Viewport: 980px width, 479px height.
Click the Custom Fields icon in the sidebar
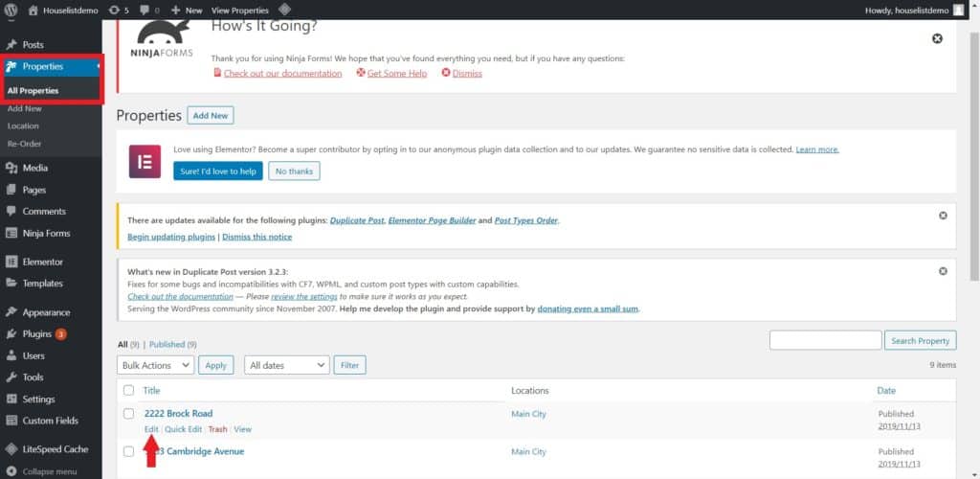[x=11, y=421]
